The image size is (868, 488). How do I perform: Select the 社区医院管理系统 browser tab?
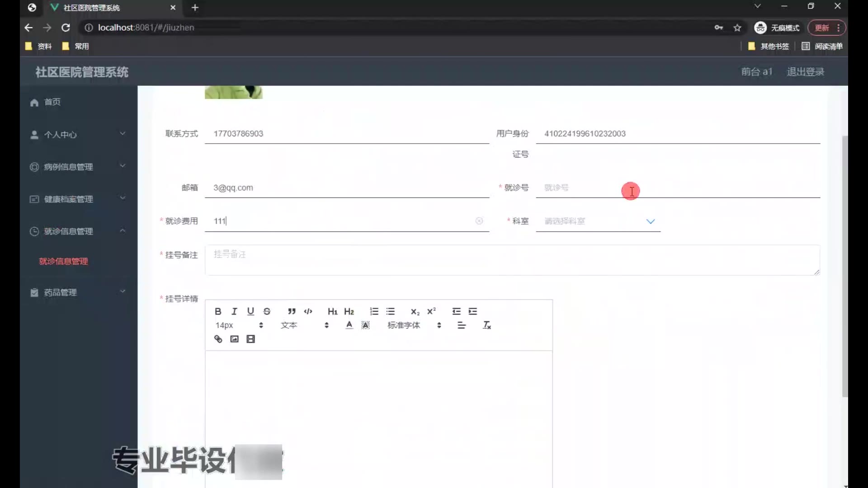[x=113, y=8]
